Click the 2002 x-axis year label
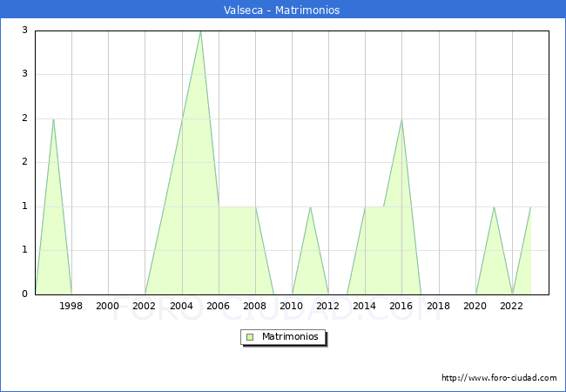This screenshot has height=392, width=566. tap(145, 306)
